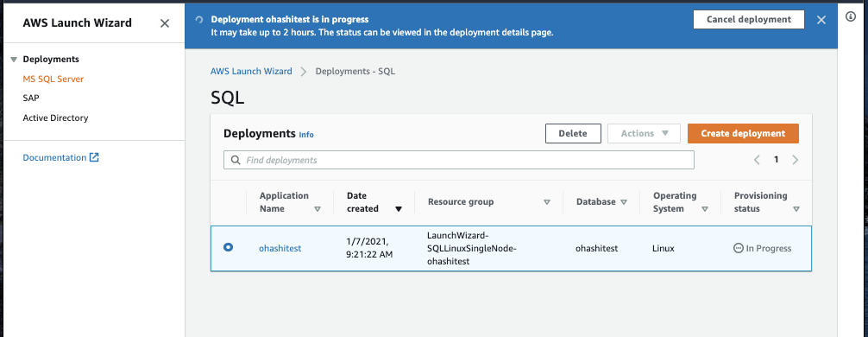This screenshot has height=337, width=868.
Task: Select the ohashitest deployment radio button
Action: (228, 248)
